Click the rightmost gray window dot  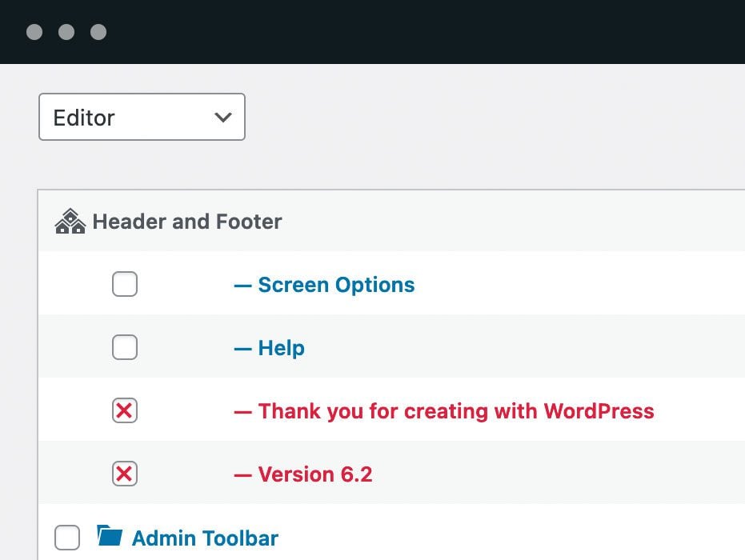(x=98, y=32)
